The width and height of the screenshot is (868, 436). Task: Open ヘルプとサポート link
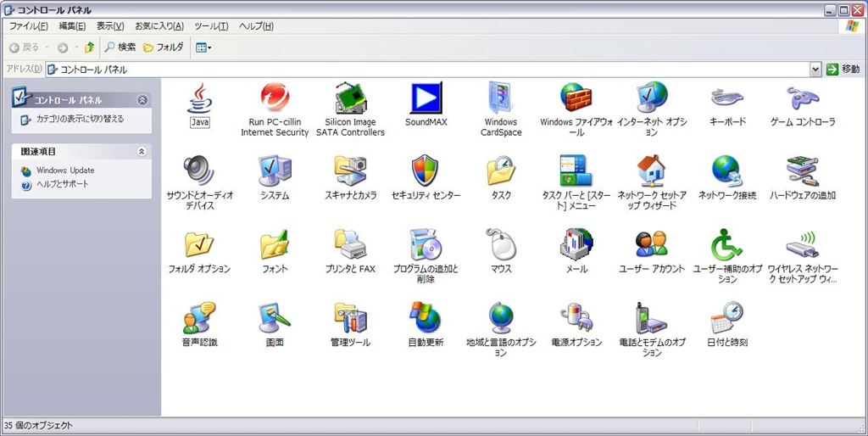click(x=63, y=184)
